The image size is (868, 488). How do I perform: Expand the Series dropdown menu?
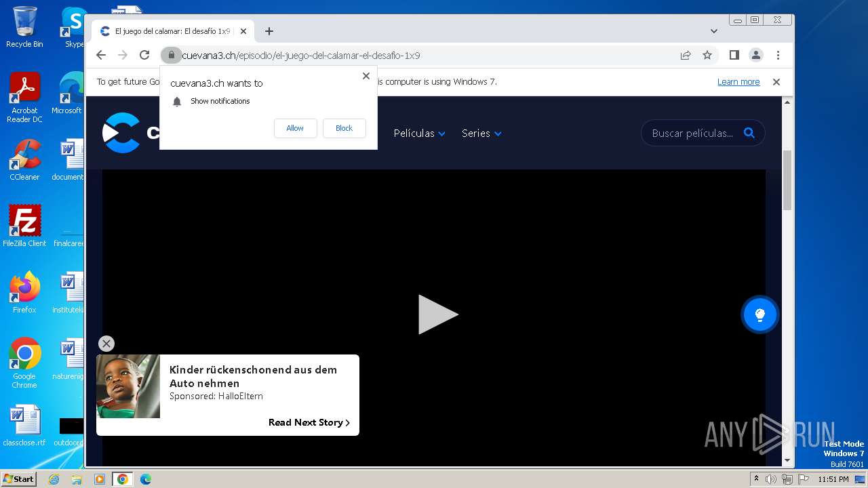481,134
